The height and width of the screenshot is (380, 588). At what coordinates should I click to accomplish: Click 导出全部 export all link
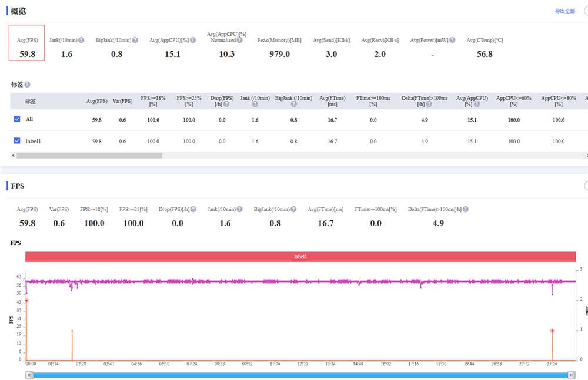[x=564, y=11]
